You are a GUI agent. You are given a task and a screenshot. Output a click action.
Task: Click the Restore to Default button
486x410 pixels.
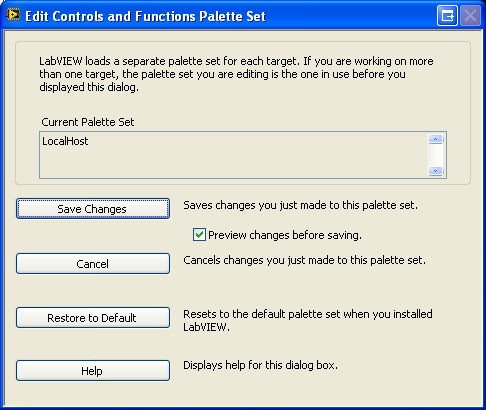93,318
